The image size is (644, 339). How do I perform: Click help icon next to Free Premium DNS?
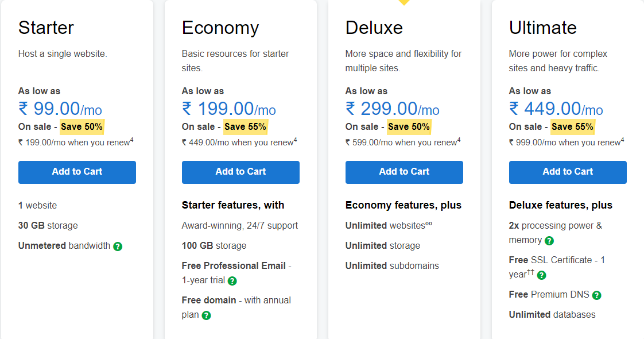tap(596, 295)
